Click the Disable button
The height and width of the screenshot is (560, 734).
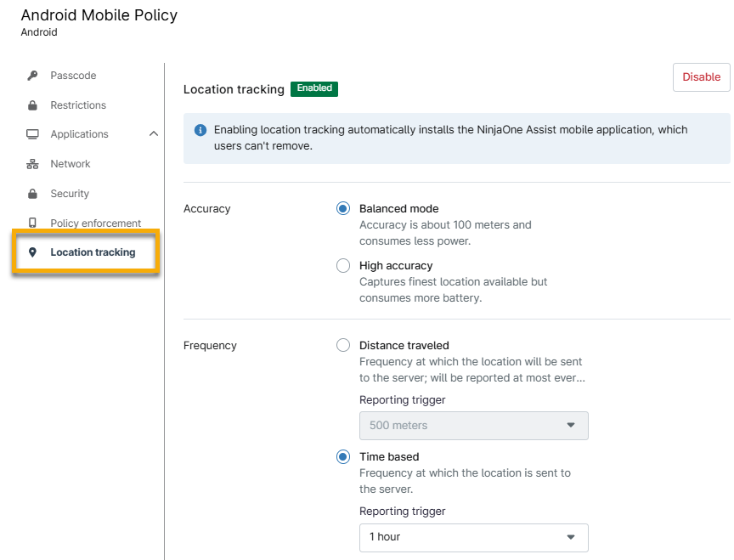(701, 76)
